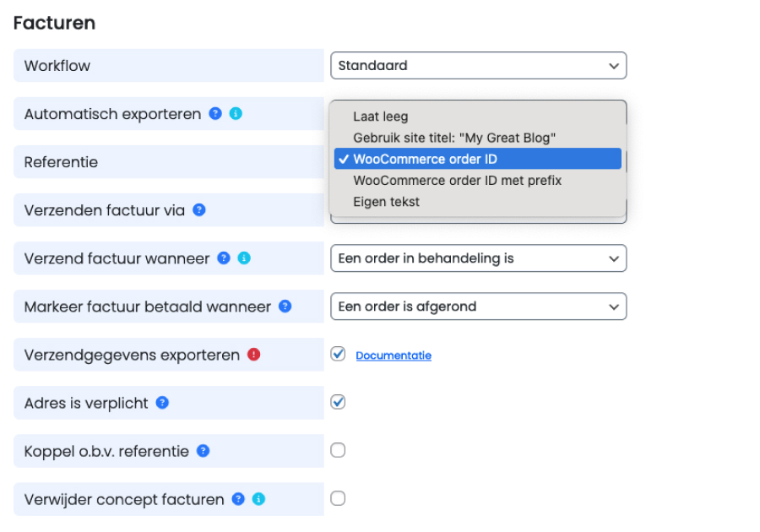Select the Eigen tekst option

[x=386, y=202]
